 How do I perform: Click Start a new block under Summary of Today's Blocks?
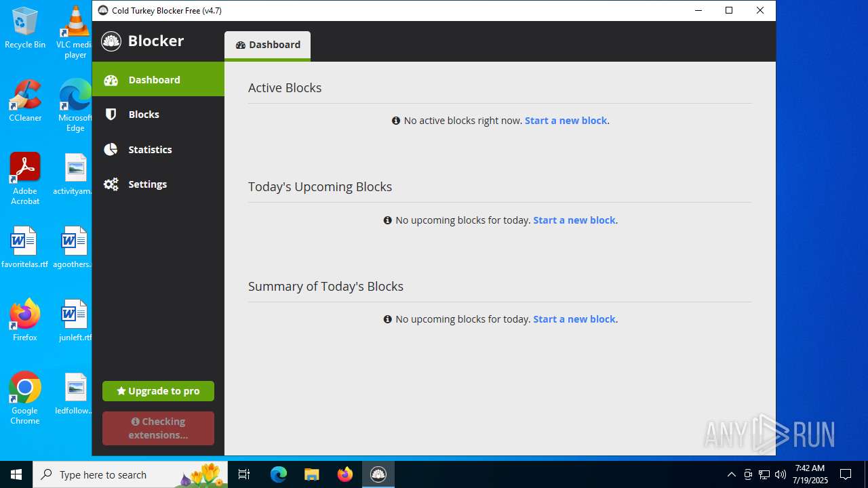click(574, 319)
